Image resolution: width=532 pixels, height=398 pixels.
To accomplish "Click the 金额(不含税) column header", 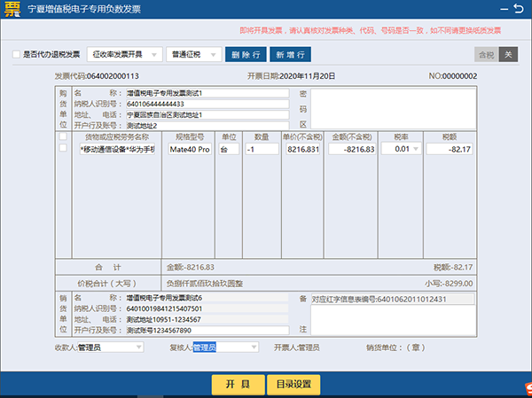I will coord(352,137).
